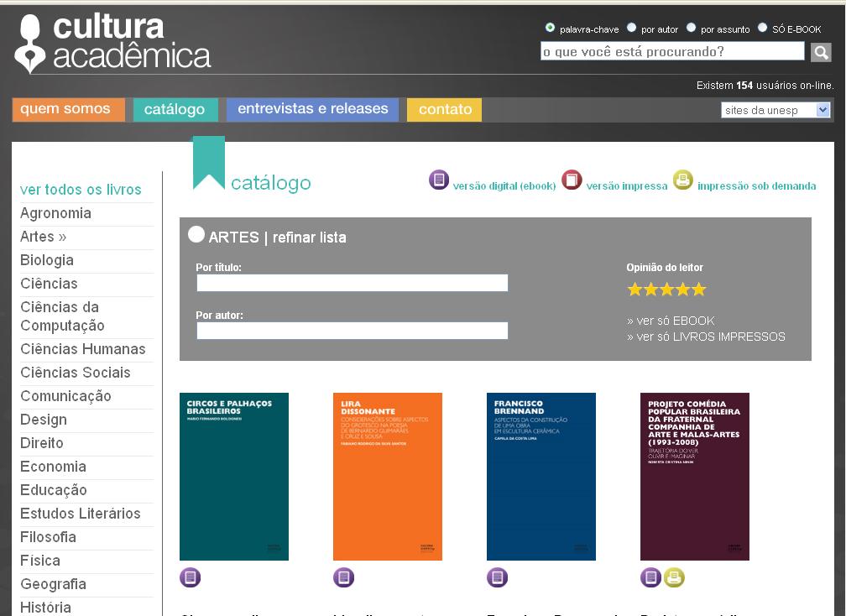846x616 pixels.
Task: Click the magnifying glass search button
Action: [820, 52]
